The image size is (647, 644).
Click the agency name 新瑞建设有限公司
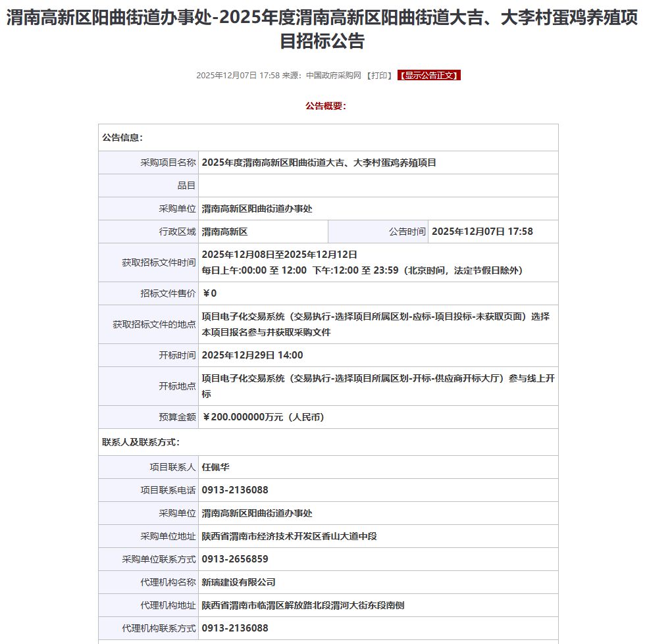[238, 582]
